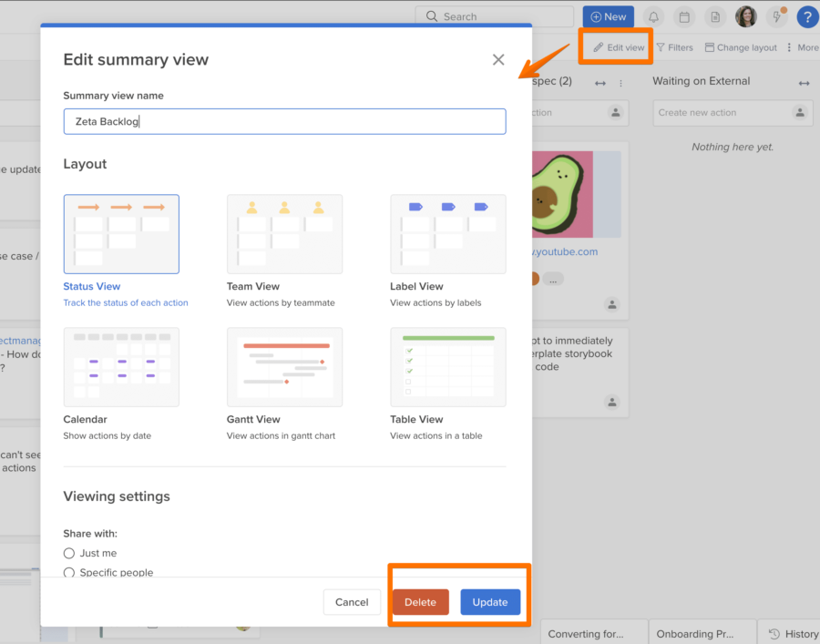
Task: Open the Change layout menu
Action: (x=741, y=47)
